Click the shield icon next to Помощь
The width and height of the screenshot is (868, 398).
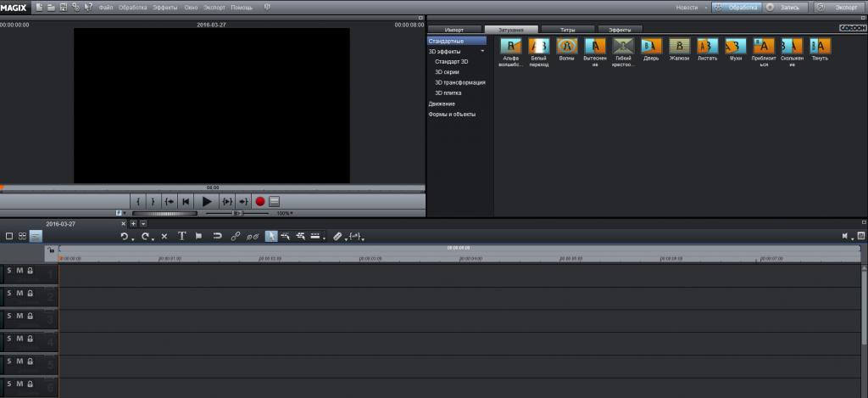click(x=267, y=7)
